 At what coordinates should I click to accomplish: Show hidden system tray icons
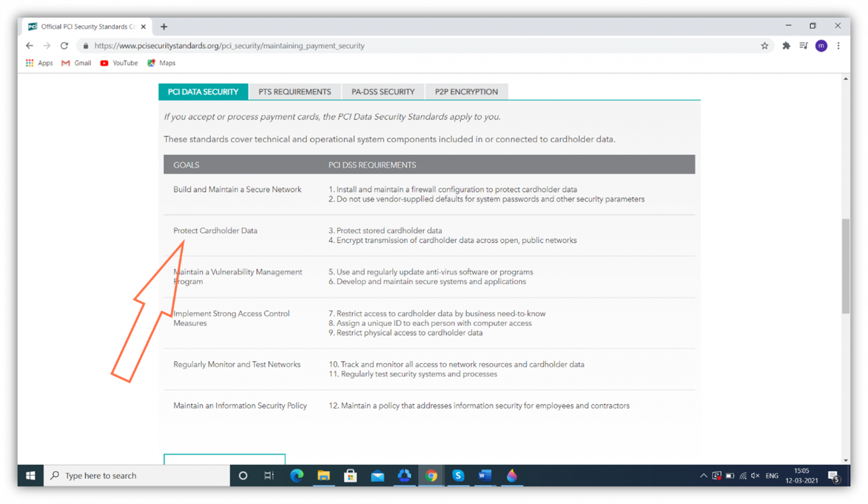pos(704,476)
